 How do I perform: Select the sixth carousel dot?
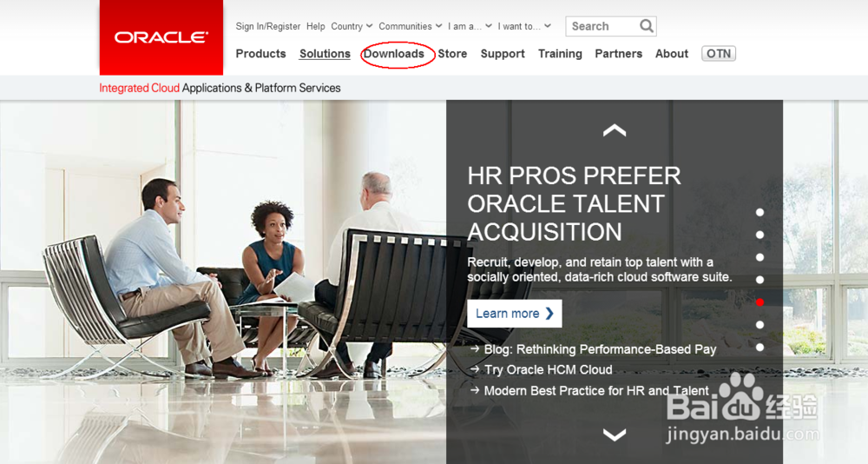point(760,325)
